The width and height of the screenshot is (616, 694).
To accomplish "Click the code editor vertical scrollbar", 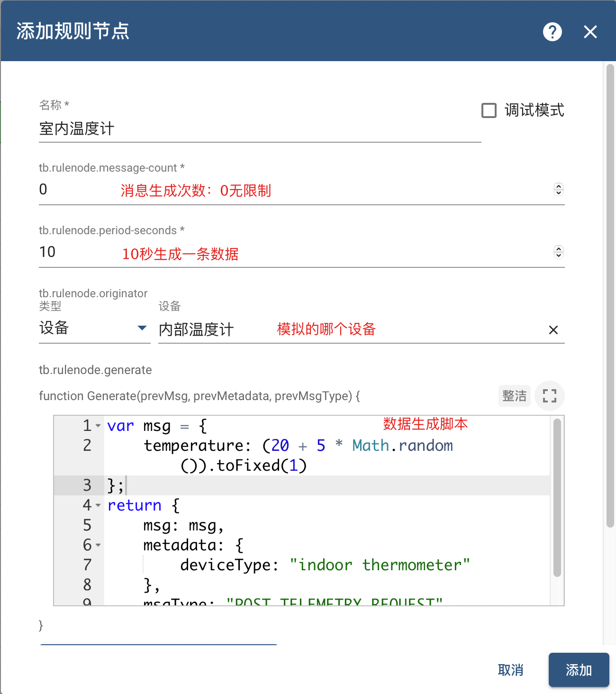I will point(557,498).
